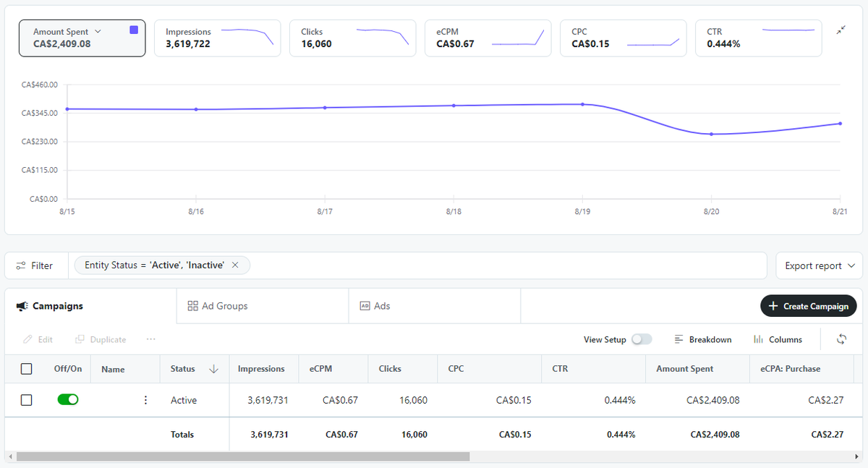
Task: Click the scrollbar right arrow
Action: pyautogui.click(x=858, y=457)
